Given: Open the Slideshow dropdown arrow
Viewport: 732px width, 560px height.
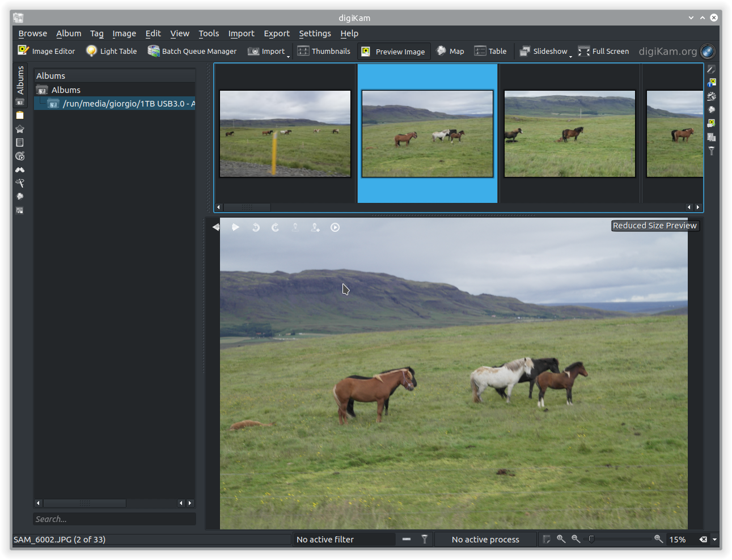Looking at the screenshot, I should (x=570, y=56).
